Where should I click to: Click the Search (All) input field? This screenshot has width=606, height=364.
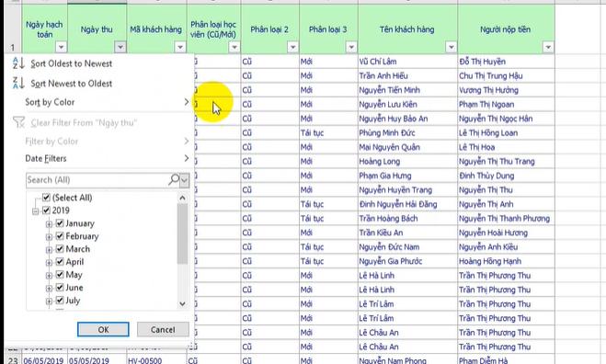point(97,180)
